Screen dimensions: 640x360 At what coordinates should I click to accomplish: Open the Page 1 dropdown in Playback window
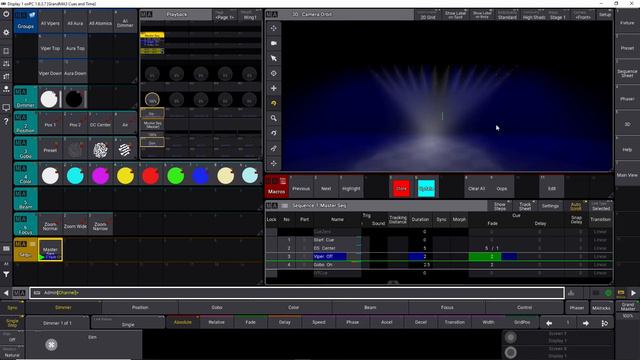tap(224, 16)
